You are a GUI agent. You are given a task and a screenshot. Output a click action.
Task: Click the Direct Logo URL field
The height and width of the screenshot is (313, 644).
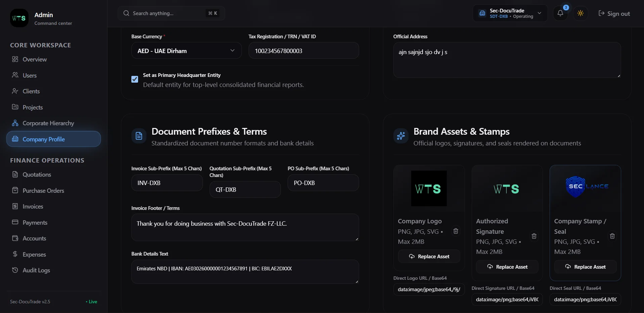[x=429, y=289]
